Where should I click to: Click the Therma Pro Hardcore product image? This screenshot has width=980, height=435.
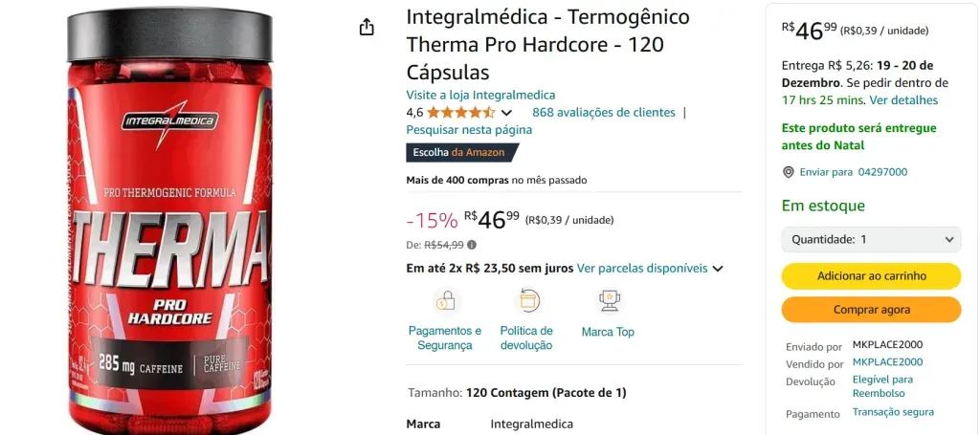169,220
